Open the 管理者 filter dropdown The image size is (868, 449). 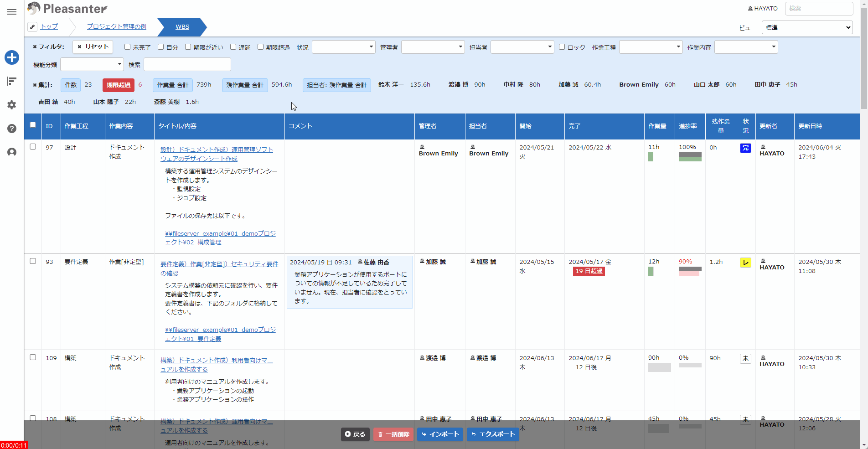433,47
